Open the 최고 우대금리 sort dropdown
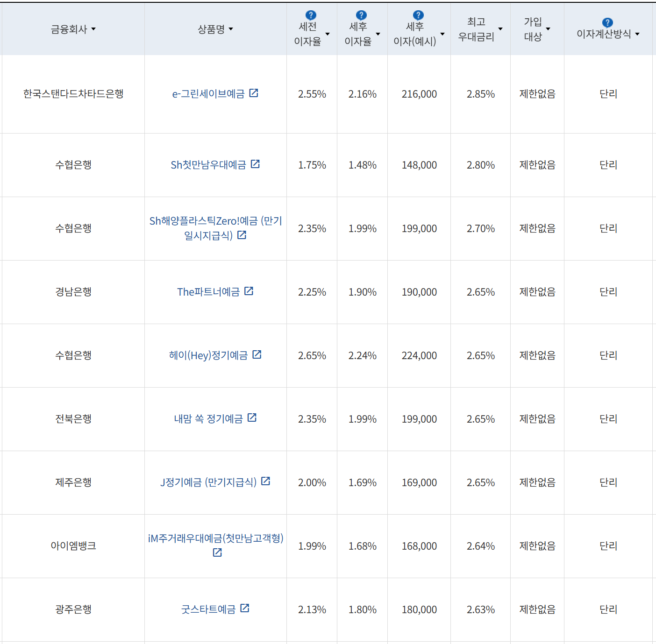656x644 pixels. pos(501,29)
